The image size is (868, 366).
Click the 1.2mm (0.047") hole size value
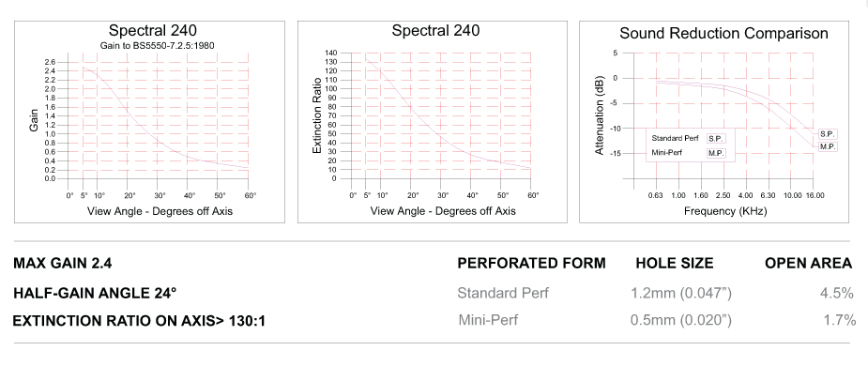681,293
